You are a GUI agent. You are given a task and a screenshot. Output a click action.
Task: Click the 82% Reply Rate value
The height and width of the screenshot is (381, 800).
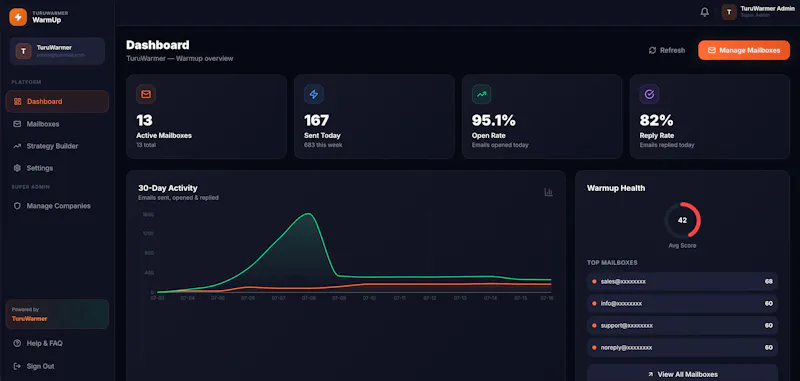(656, 120)
